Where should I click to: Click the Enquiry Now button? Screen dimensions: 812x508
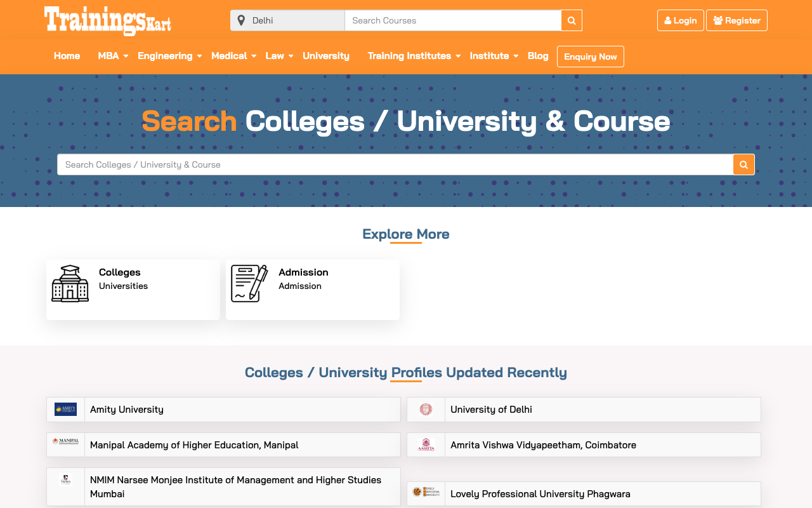click(591, 57)
